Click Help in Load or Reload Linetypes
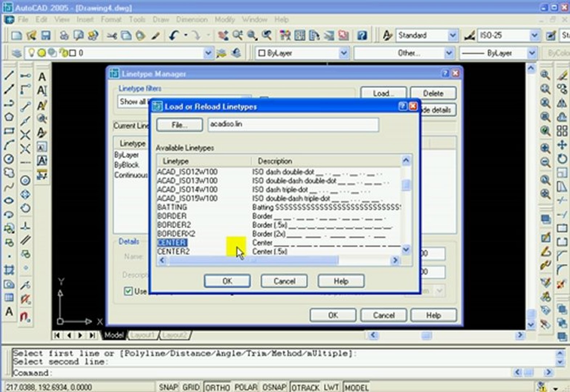Screen dimensions: 570x392 coord(341,281)
